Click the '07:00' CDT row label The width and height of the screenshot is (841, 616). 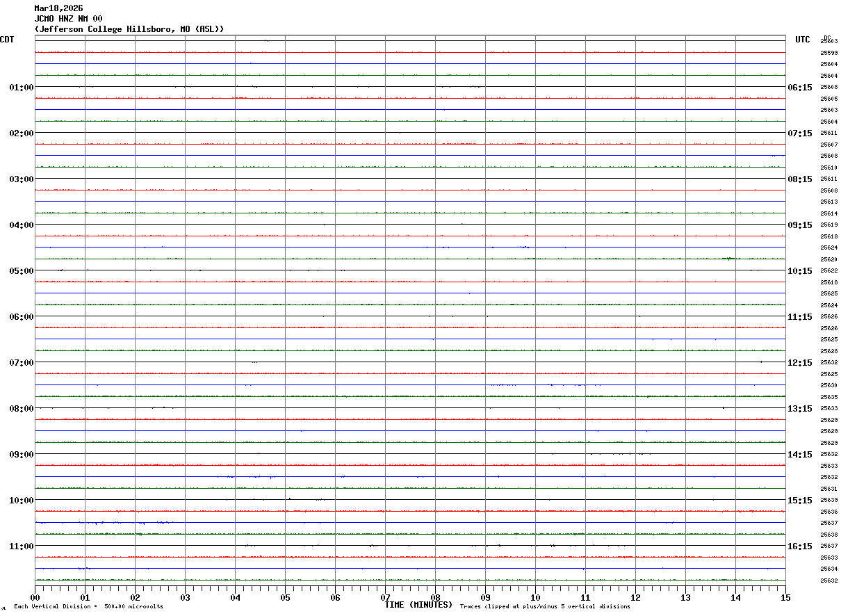(22, 363)
